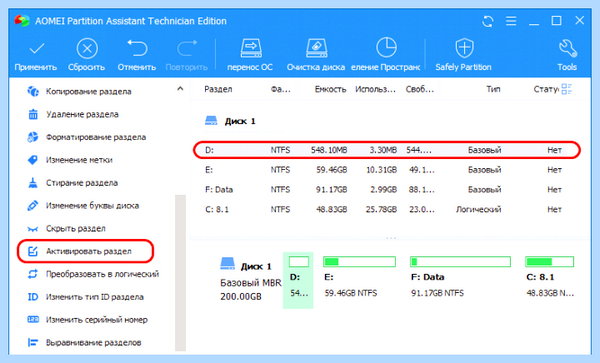
Task: Choose Выравнивание разделов option
Action: [93, 343]
